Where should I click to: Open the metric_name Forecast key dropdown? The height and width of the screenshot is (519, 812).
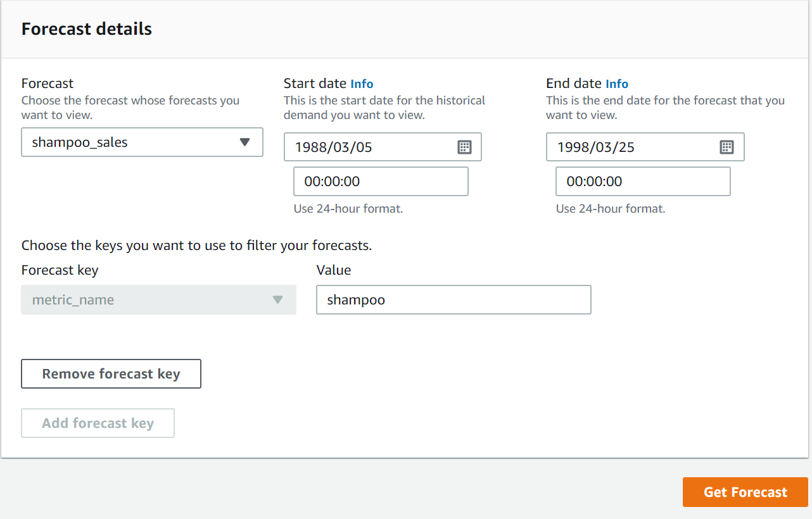158,300
